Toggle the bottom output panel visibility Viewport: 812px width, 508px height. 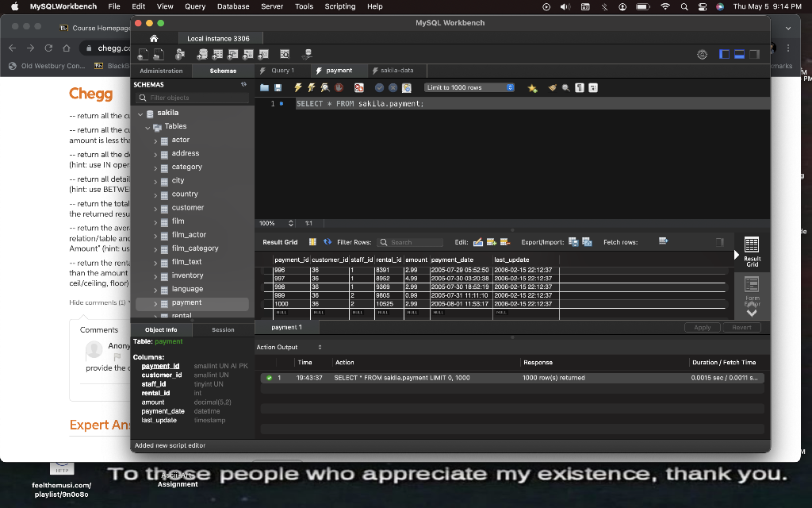tap(739, 54)
